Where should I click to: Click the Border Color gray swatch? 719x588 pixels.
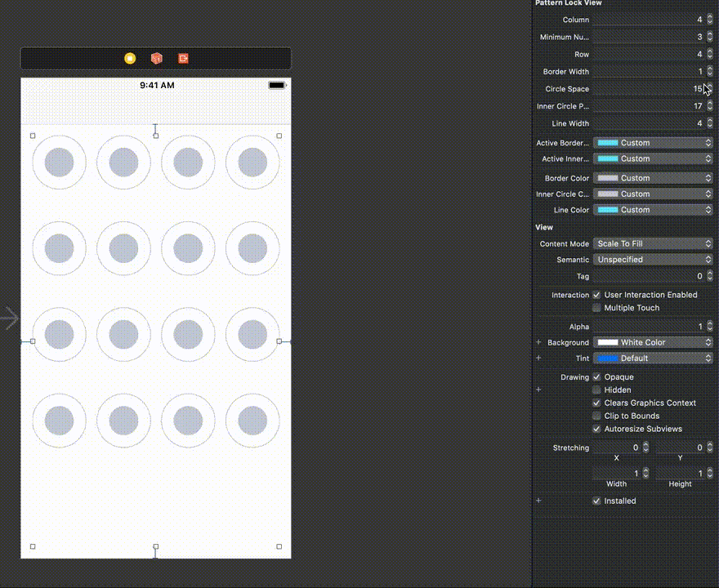tap(608, 178)
